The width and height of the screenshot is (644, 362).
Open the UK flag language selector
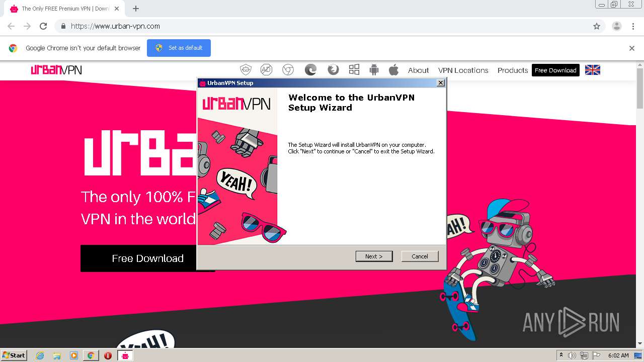(593, 70)
